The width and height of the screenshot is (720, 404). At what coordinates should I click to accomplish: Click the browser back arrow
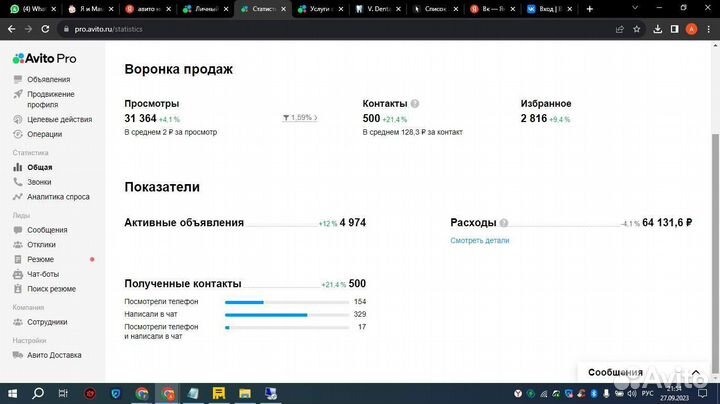(11, 29)
